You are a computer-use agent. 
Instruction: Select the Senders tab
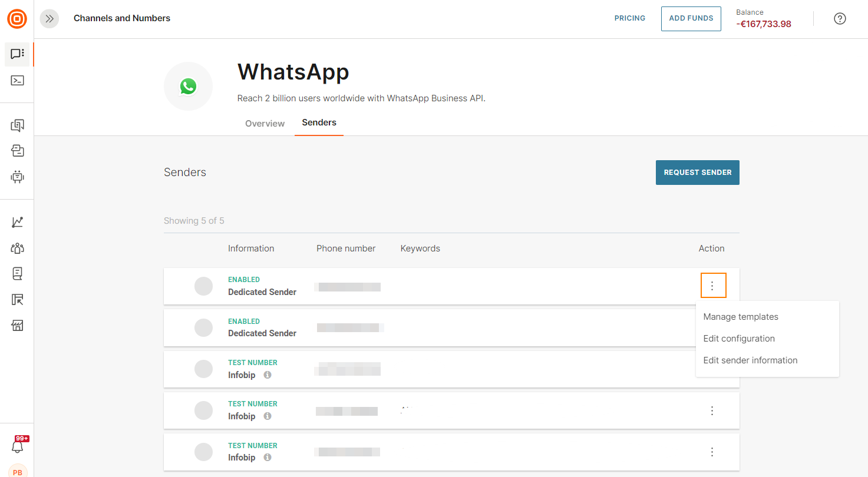(x=319, y=123)
